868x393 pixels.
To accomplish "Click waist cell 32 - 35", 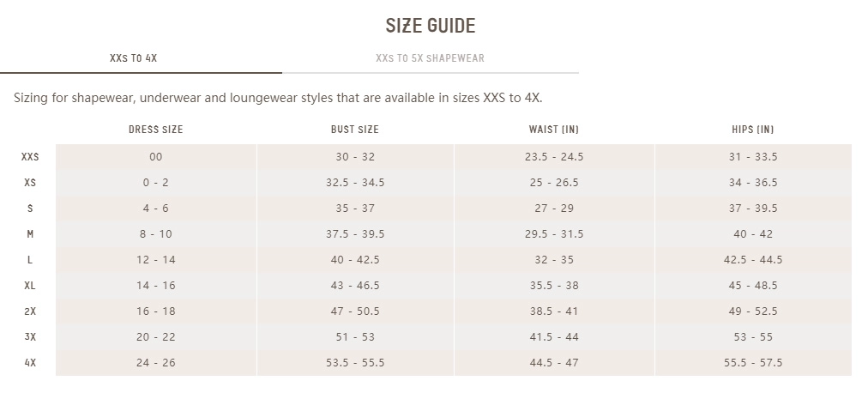I will tap(554, 260).
